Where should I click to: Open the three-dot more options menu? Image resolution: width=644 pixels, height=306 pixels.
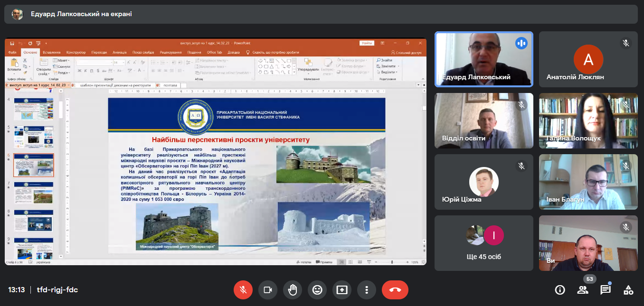(x=366, y=289)
